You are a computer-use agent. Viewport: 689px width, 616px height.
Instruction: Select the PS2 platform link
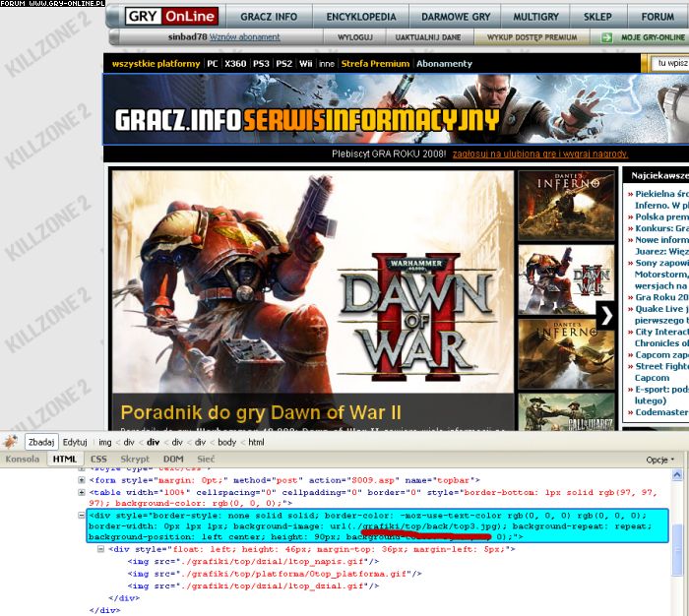[x=283, y=64]
